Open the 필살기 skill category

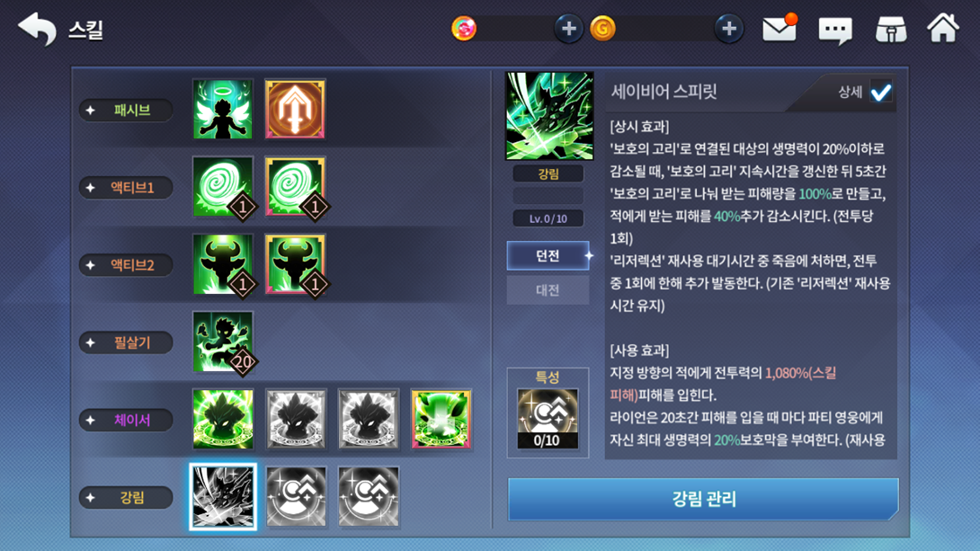point(126,342)
